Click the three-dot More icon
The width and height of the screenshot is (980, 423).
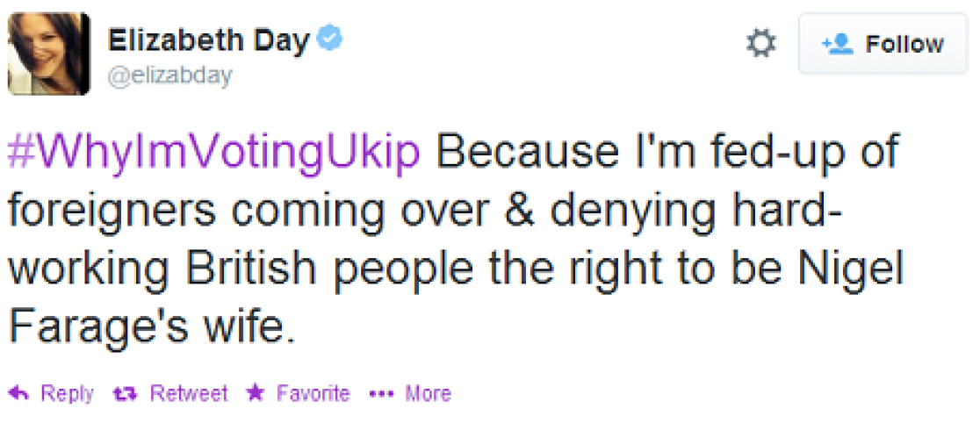tap(382, 393)
